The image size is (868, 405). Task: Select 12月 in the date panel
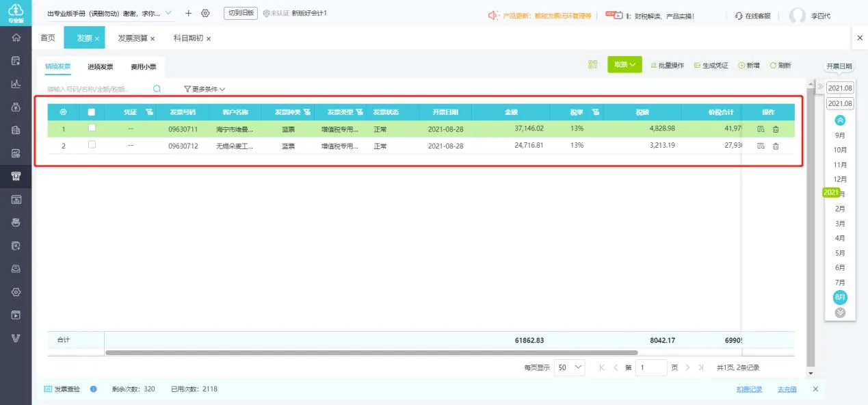[840, 179]
